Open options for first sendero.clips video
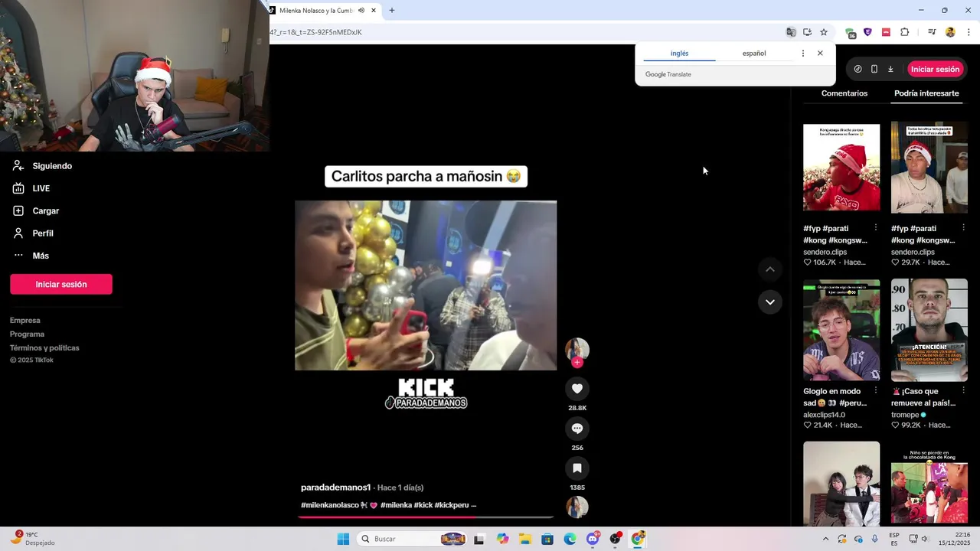980x551 pixels. pyautogui.click(x=876, y=228)
